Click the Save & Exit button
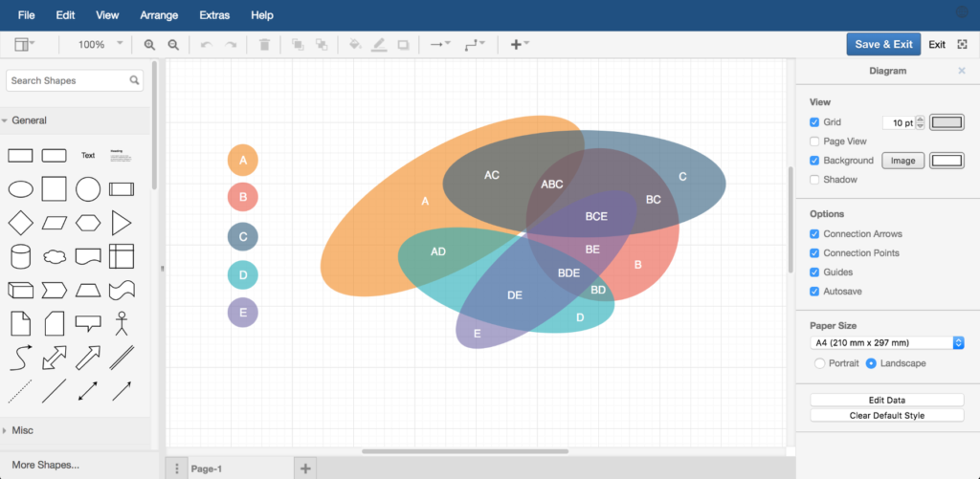 click(x=883, y=44)
